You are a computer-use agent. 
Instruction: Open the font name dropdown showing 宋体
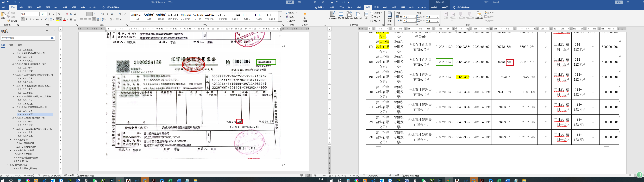38,14
